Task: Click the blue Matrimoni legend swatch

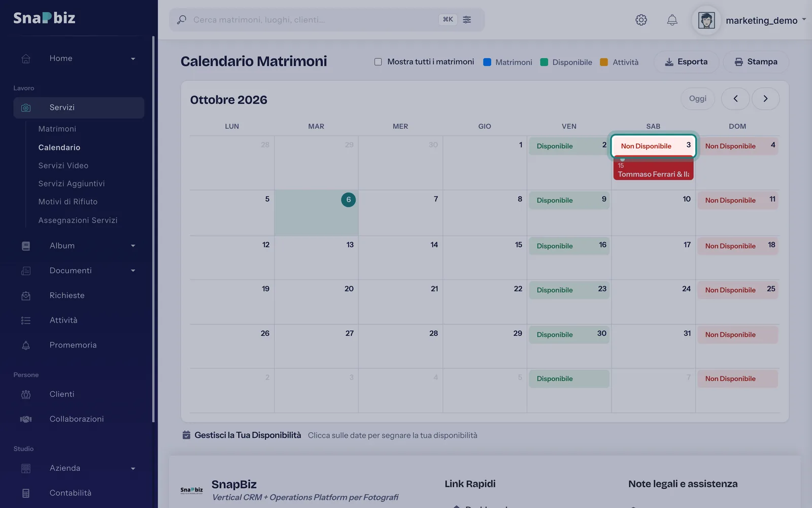Action: 487,62
